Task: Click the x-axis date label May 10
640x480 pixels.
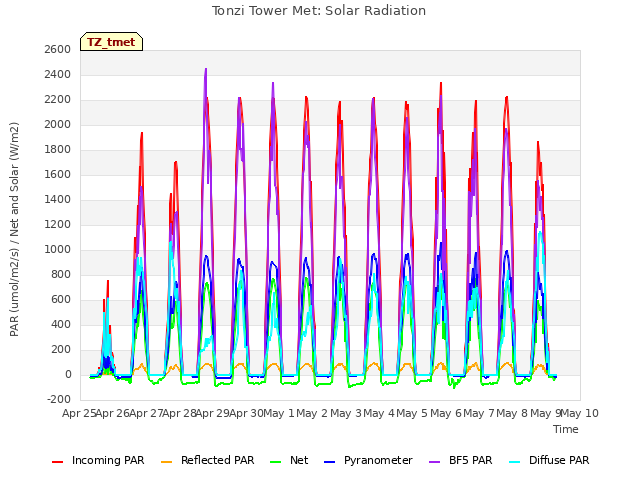Action: click(580, 413)
